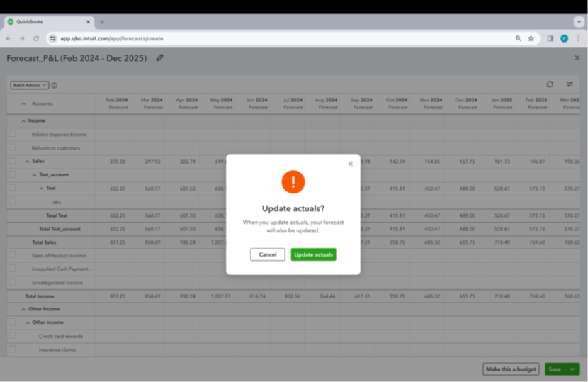Check the Refunds to customers row checkbox
This screenshot has width=588, height=382.
[x=12, y=147]
